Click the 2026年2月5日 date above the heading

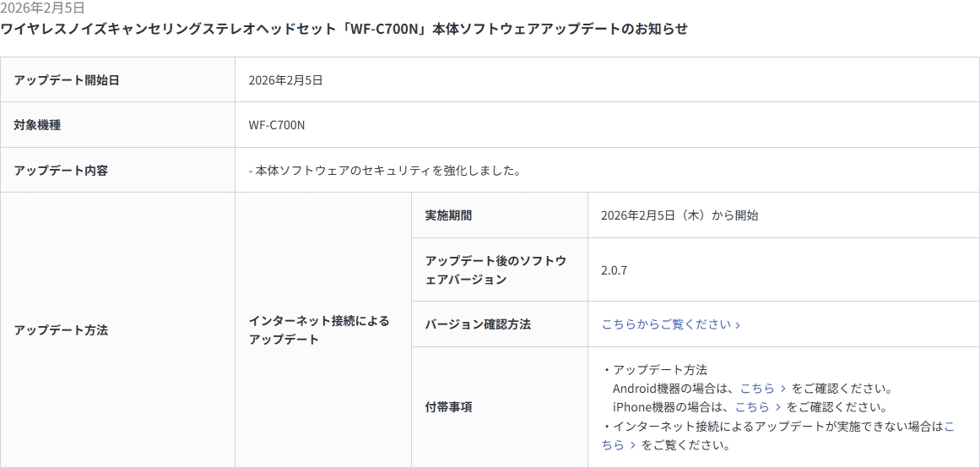(42, 8)
